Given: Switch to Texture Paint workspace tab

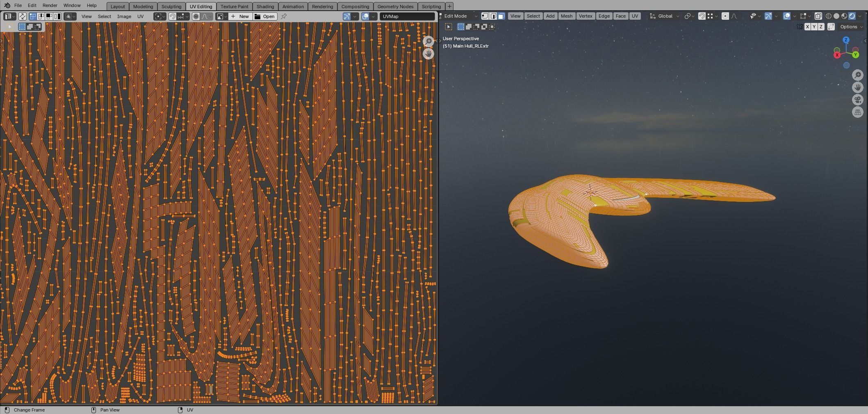Looking at the screenshot, I should coord(235,7).
